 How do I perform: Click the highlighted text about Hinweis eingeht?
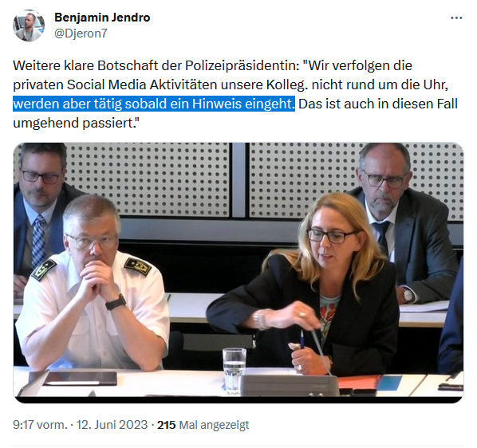[154, 104]
